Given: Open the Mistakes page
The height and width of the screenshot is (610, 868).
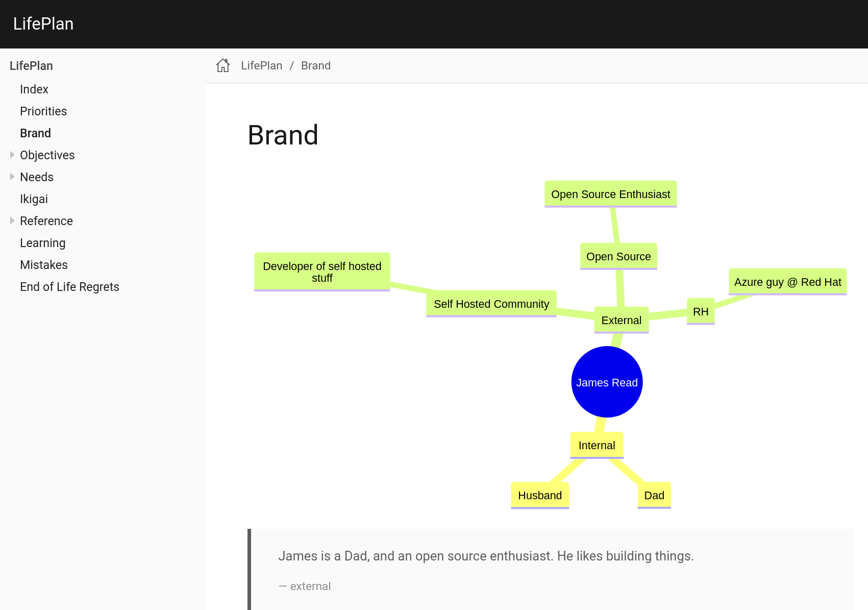Looking at the screenshot, I should 43,265.
